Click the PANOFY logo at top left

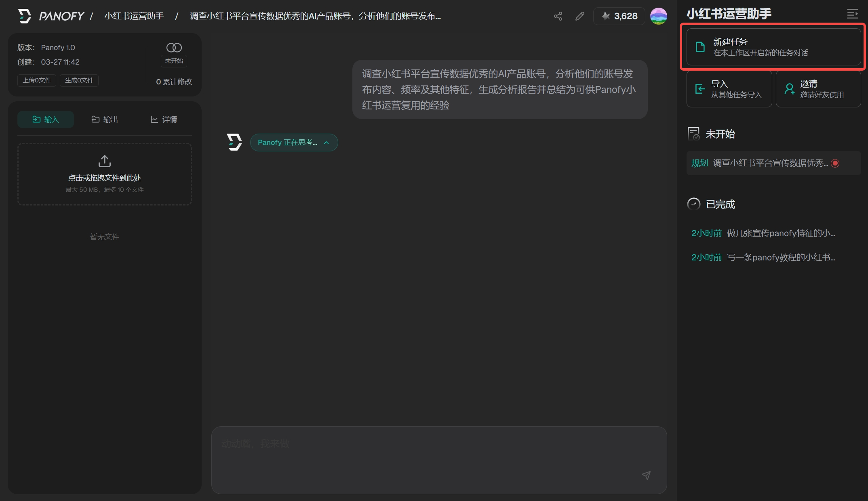[x=51, y=16]
